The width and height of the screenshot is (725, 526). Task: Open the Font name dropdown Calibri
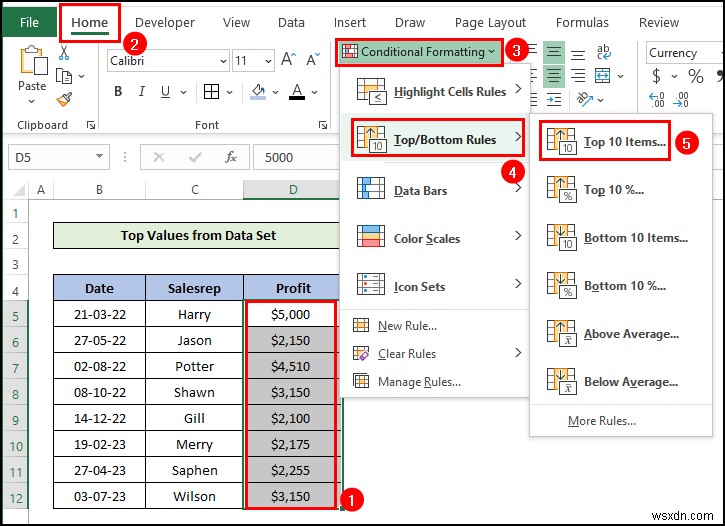tap(223, 61)
